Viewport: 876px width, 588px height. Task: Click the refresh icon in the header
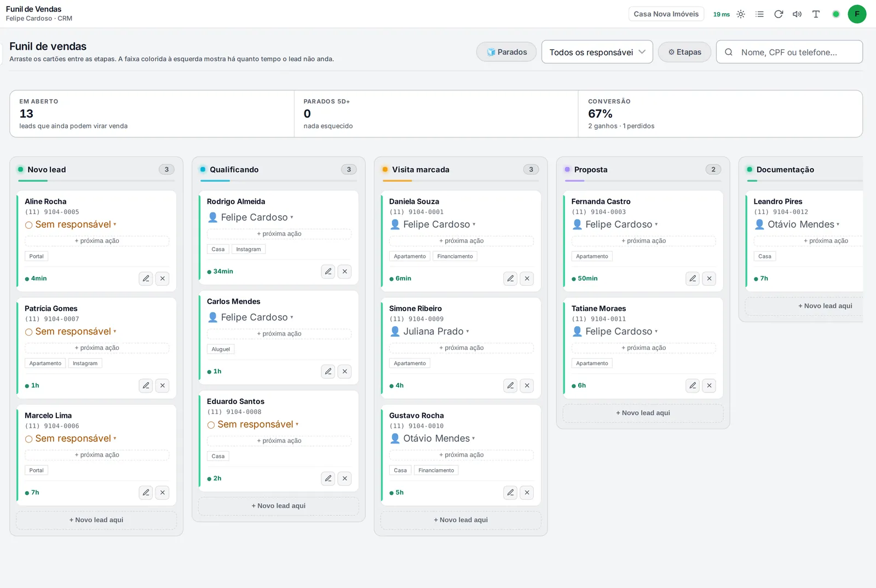(x=779, y=14)
